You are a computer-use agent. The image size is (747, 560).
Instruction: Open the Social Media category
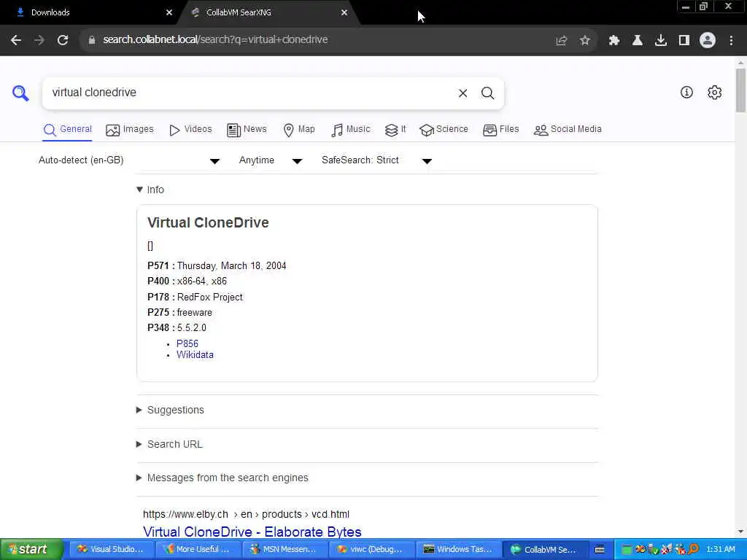pyautogui.click(x=568, y=130)
